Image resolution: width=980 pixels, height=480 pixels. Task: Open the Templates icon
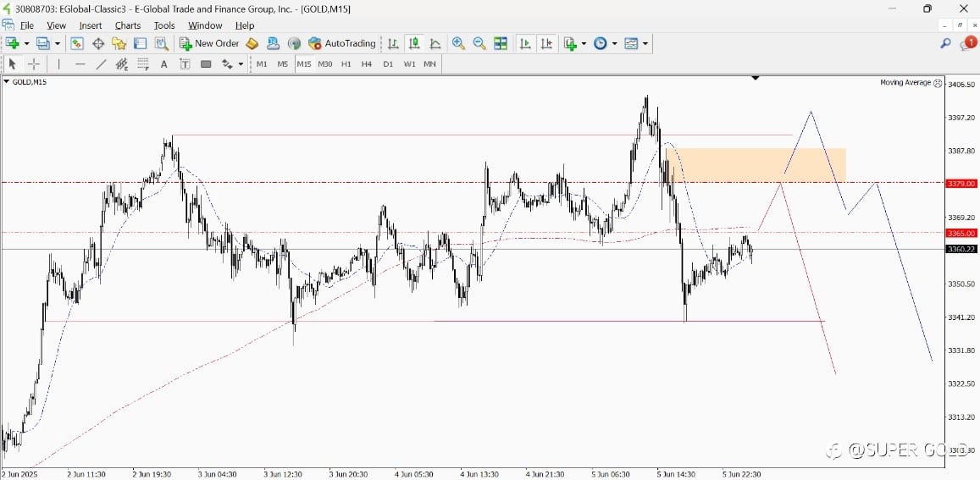point(631,43)
